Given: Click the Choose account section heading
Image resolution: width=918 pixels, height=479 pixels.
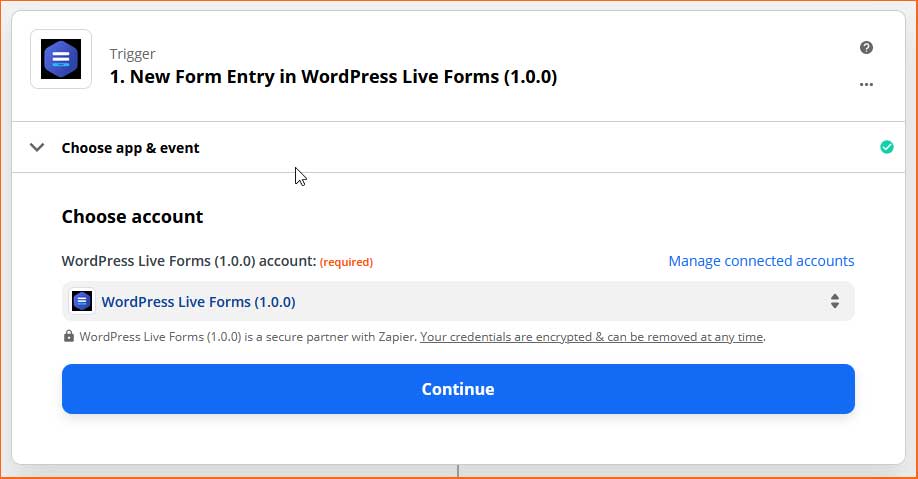Looking at the screenshot, I should 132,217.
